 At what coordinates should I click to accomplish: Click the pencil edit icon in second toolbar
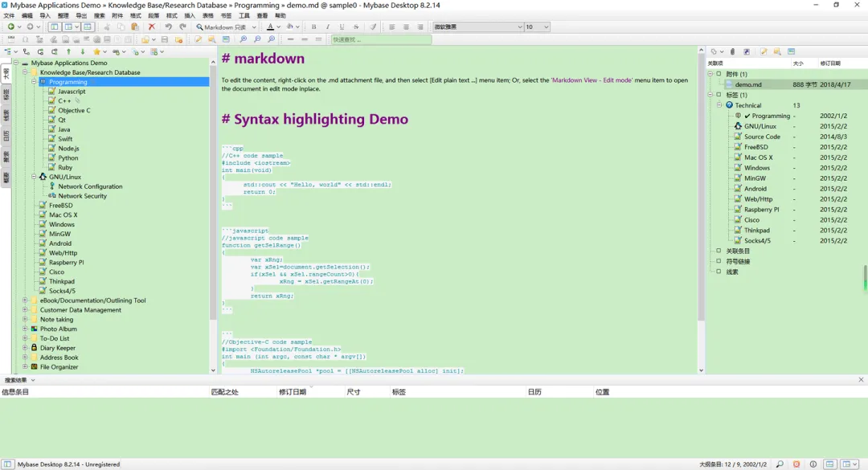click(198, 39)
